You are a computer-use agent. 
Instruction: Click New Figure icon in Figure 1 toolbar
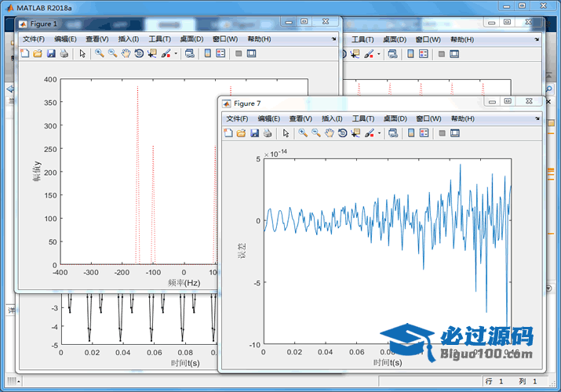coord(24,53)
